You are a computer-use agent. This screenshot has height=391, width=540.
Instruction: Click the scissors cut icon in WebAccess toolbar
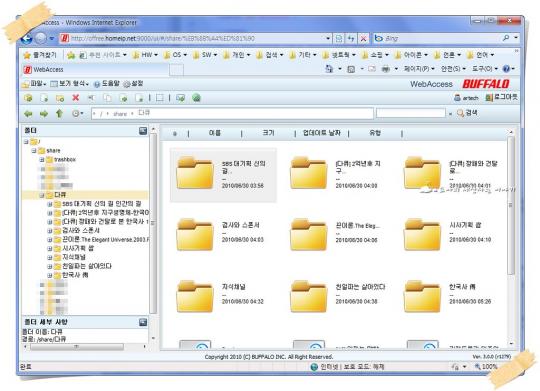[91, 98]
